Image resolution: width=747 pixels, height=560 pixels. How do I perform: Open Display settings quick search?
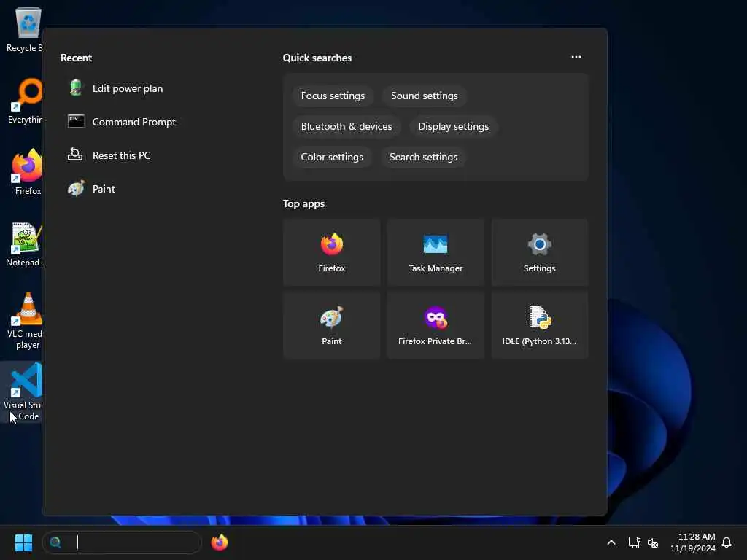point(454,126)
